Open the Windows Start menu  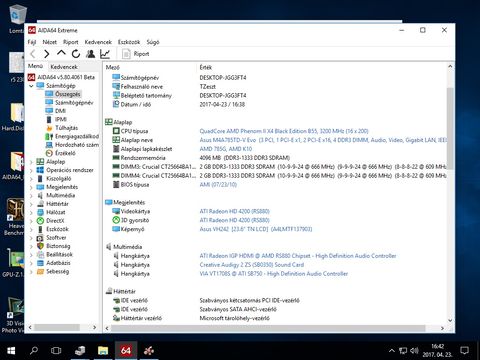pos(11,350)
